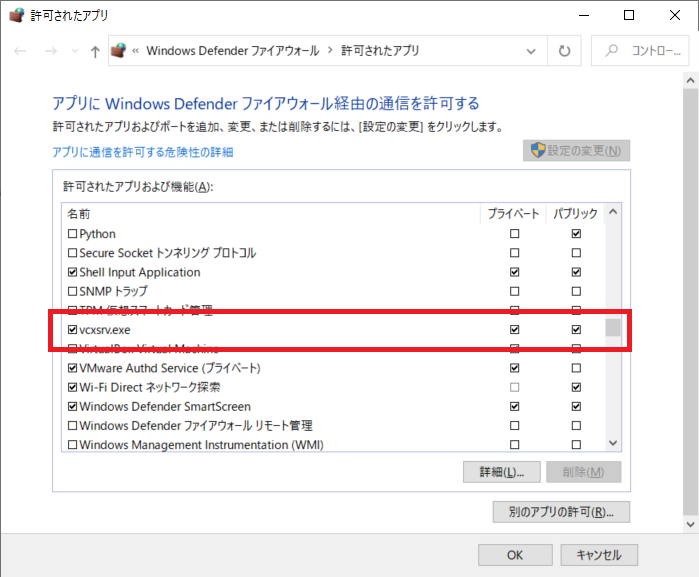This screenshot has width=699, height=577.
Task: Toggle Windows Defender SmartScreen checkbox
Action: [72, 406]
